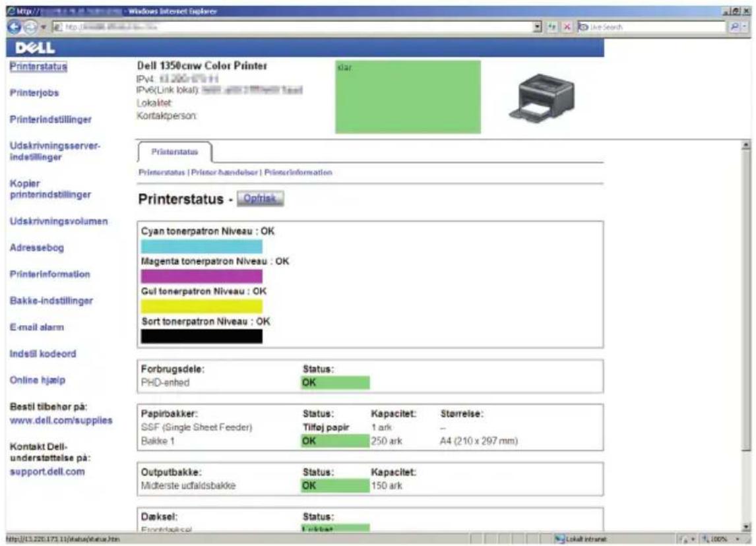Visit www.dell.com/supplies link
Image resolution: width=756 pixels, height=546 pixels.
pyautogui.click(x=61, y=420)
